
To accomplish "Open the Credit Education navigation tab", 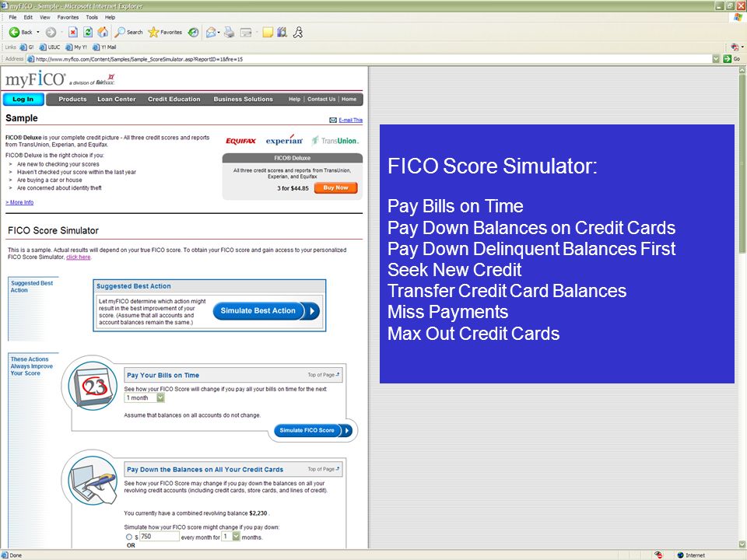I will pos(174,99).
